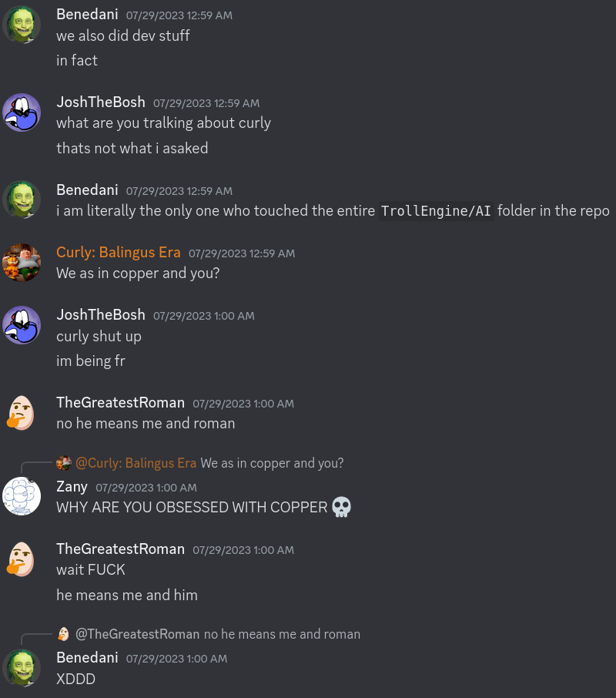Image resolution: width=616 pixels, height=698 pixels.
Task: Jump to replied 'no he means me and roman'
Action: (282, 634)
